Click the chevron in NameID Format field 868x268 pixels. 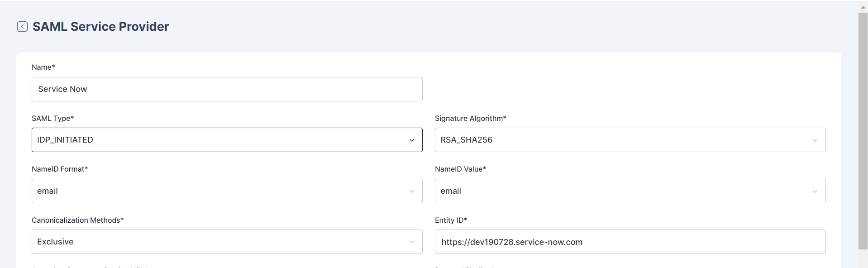point(411,191)
